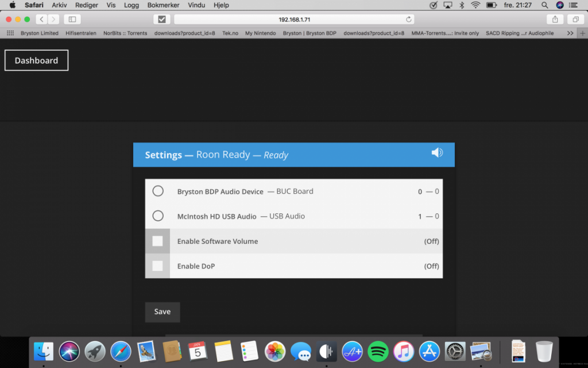Click the speaker volume icon in Settings header

pyautogui.click(x=437, y=152)
